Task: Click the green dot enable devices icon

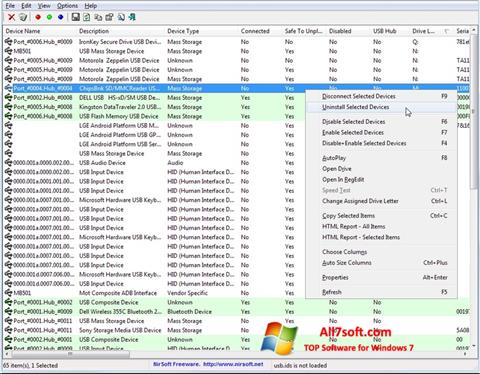Action: (49, 17)
